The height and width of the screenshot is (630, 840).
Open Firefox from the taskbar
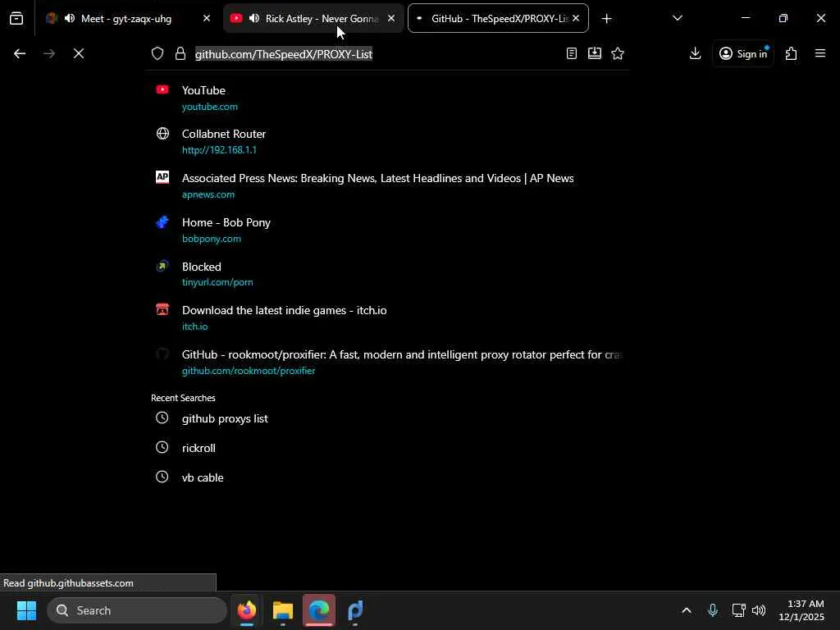246,610
